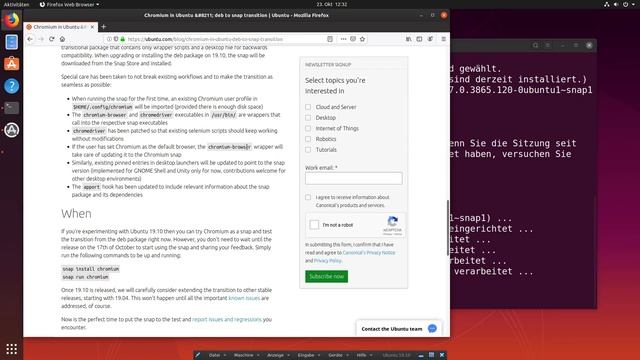This screenshot has width=640, height=360.
Task: Launch Ubuntu Software from the dock
Action: [11, 64]
